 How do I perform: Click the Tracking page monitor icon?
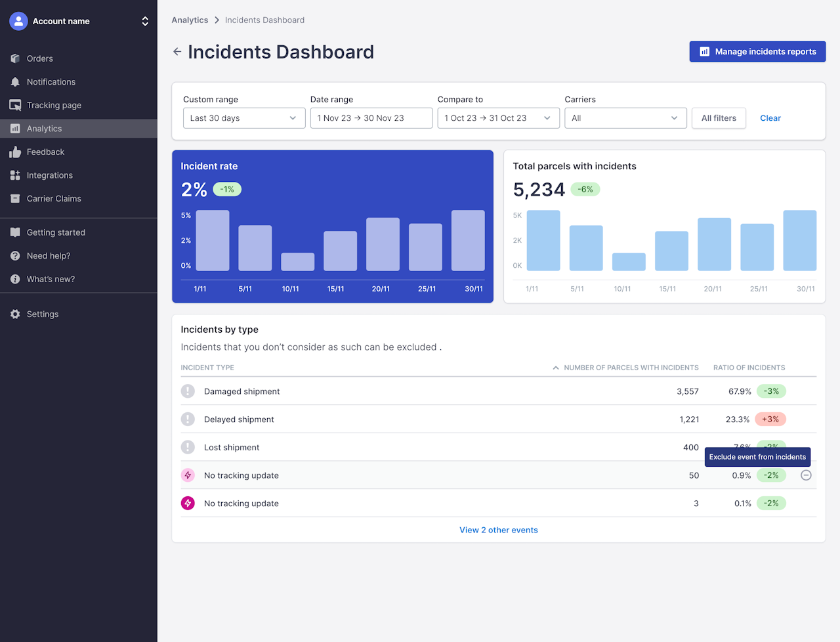click(x=15, y=105)
